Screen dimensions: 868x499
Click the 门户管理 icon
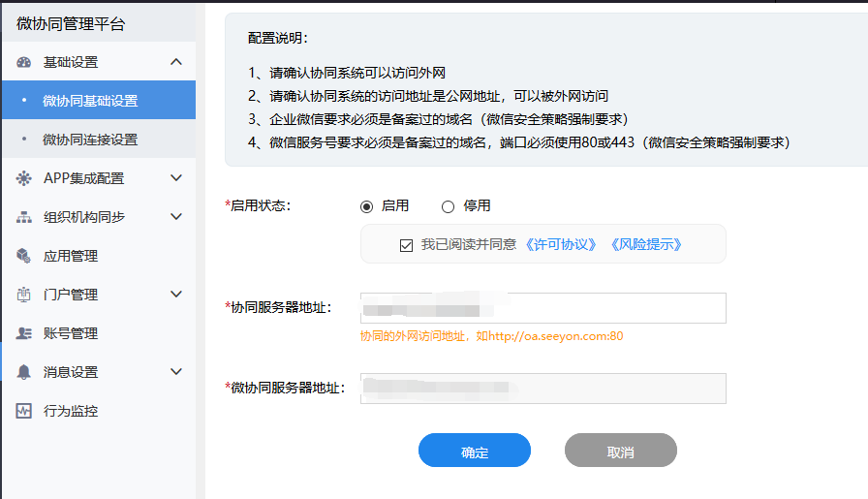click(x=24, y=295)
